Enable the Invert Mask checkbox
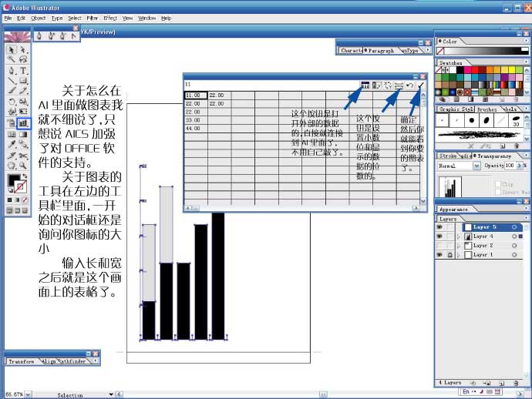The image size is (532, 399). click(498, 193)
